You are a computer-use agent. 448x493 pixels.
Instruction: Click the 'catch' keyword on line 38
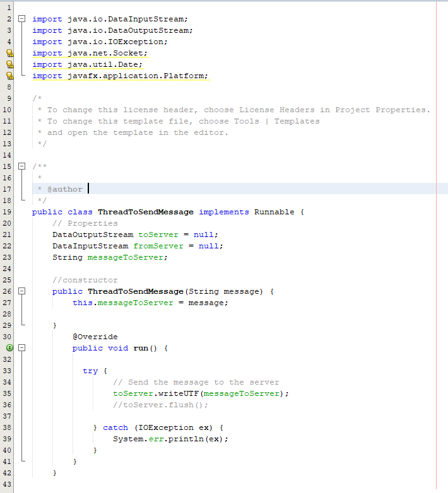click(115, 427)
